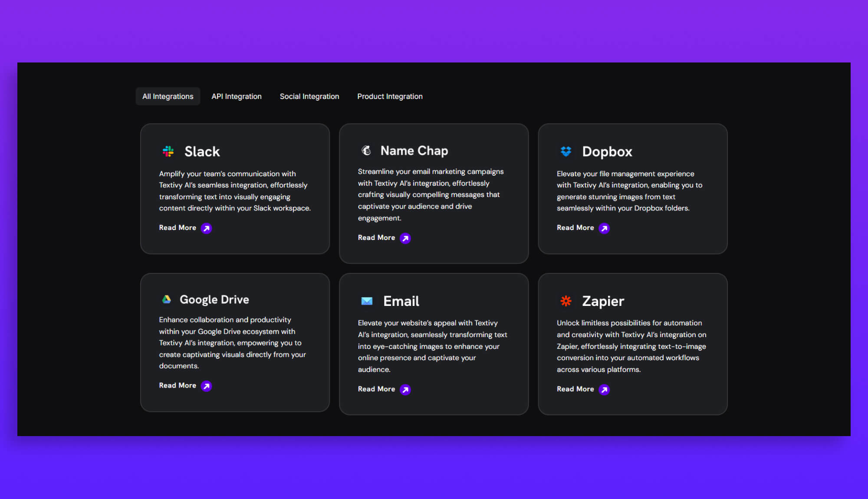868x499 pixels.
Task: Open Read More on the Slack card
Action: click(177, 227)
